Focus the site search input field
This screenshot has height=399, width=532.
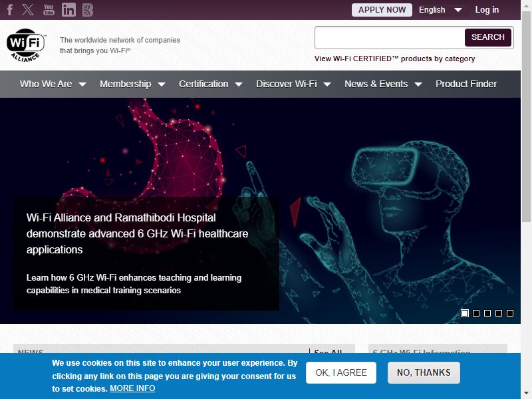[390, 37]
